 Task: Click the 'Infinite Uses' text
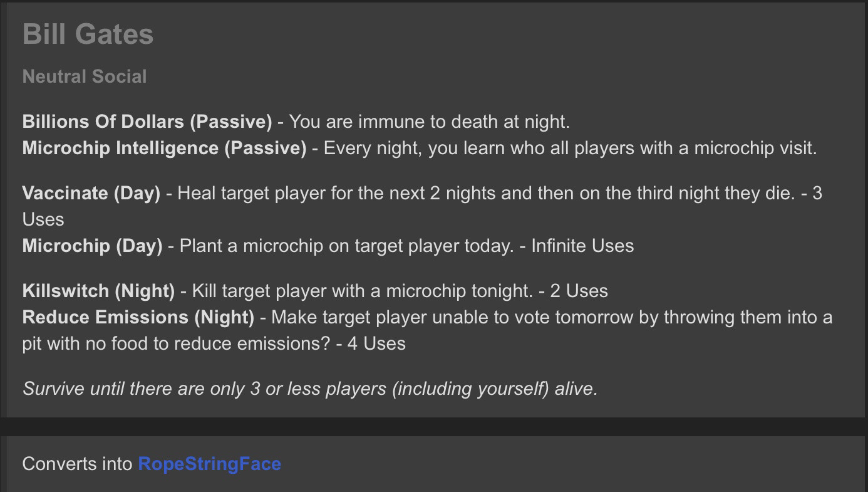[x=582, y=246]
